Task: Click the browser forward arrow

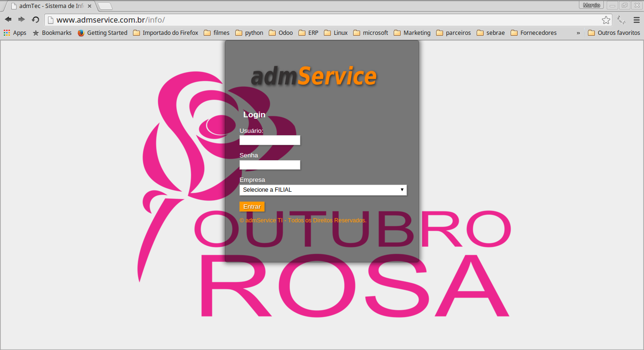Action: click(22, 19)
